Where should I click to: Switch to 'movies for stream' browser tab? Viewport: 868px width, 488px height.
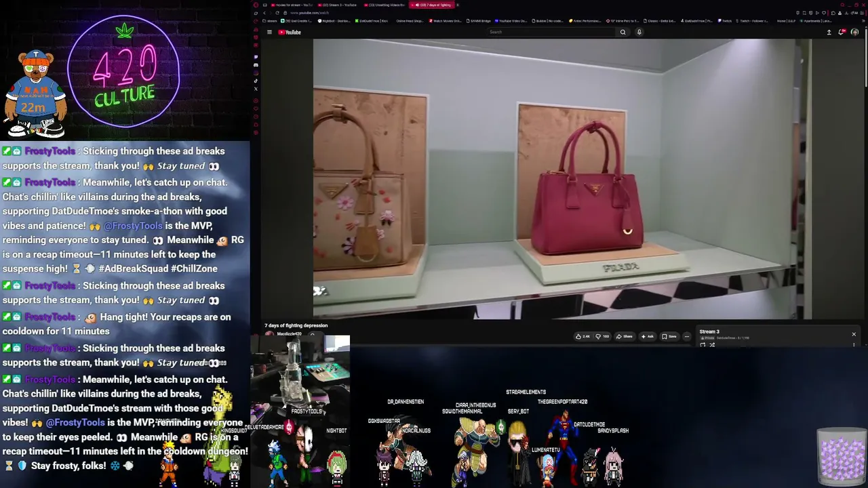tap(292, 5)
